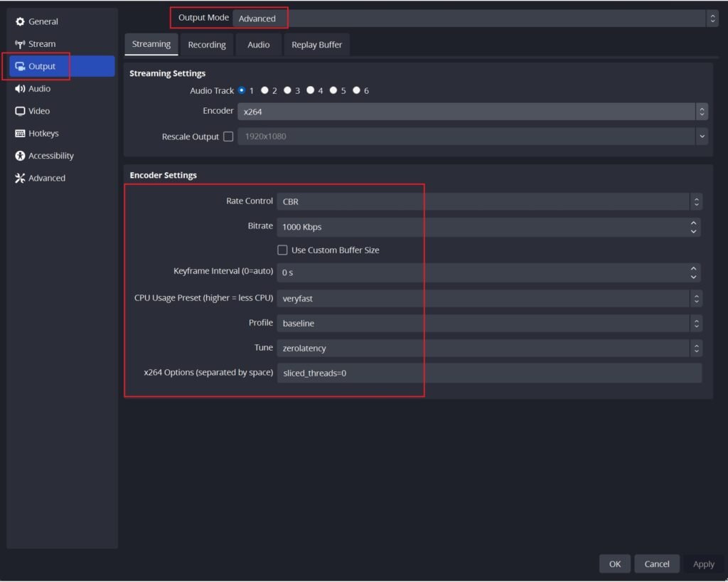Viewport: 728px width, 582px height.
Task: Open the Replay Buffer tab
Action: coord(316,45)
